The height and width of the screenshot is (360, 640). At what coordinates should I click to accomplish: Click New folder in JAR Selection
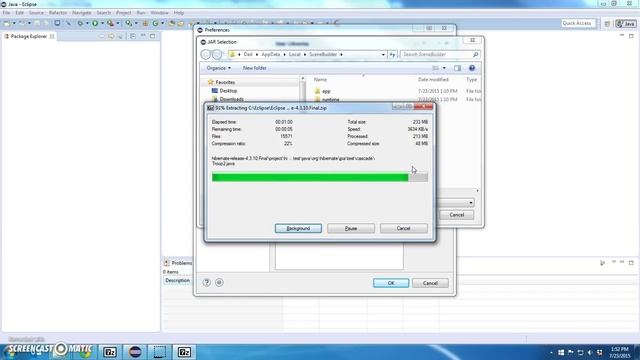click(x=255, y=68)
